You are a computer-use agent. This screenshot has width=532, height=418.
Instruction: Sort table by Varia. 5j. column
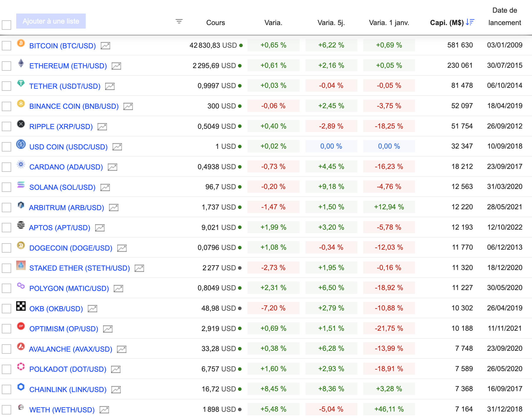(x=331, y=23)
